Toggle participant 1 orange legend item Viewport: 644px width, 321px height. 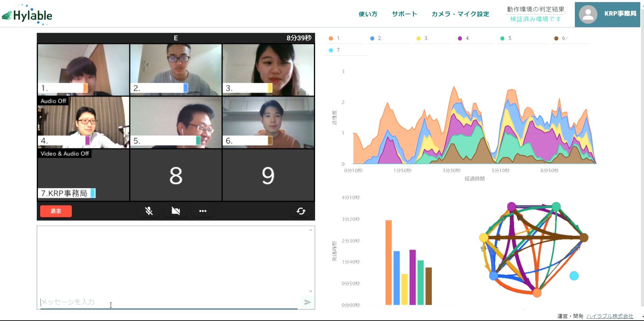point(335,38)
